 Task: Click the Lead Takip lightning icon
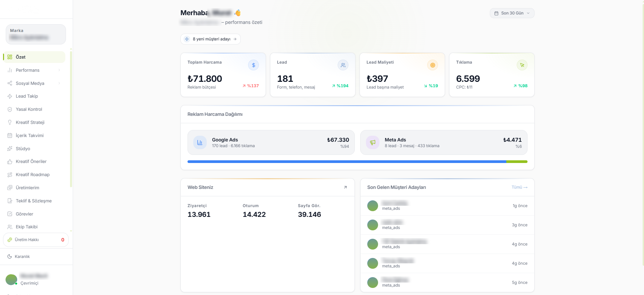10,96
